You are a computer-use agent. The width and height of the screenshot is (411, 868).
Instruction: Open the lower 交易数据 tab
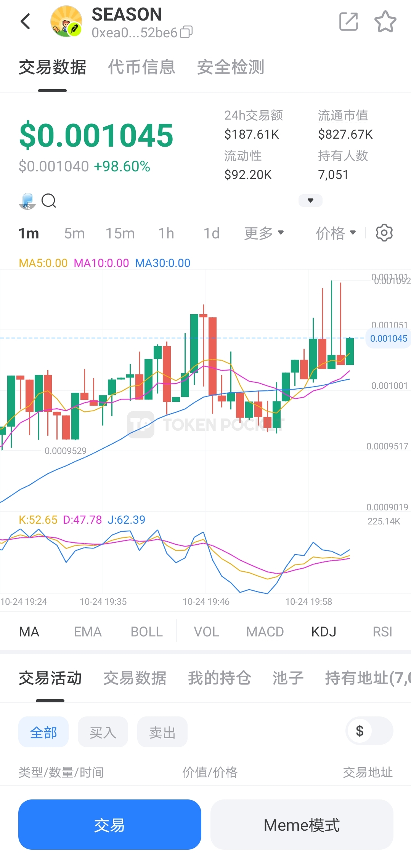pos(135,678)
